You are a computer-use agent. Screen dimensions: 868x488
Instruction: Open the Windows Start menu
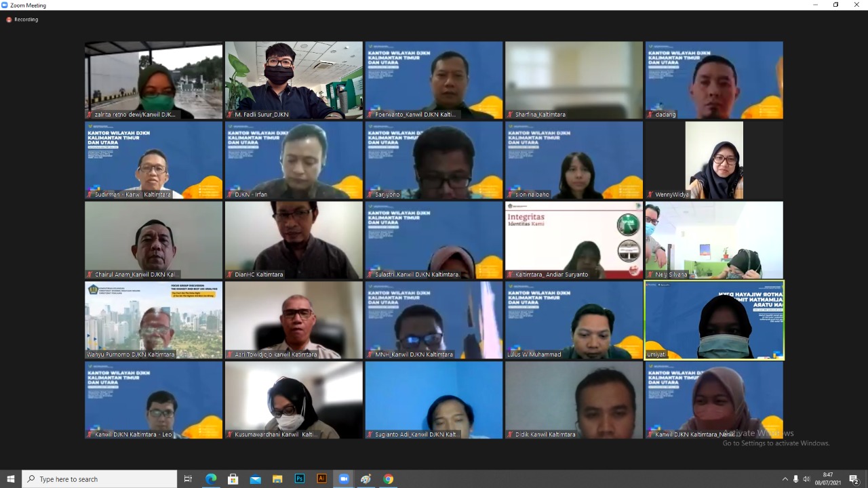click(x=11, y=479)
